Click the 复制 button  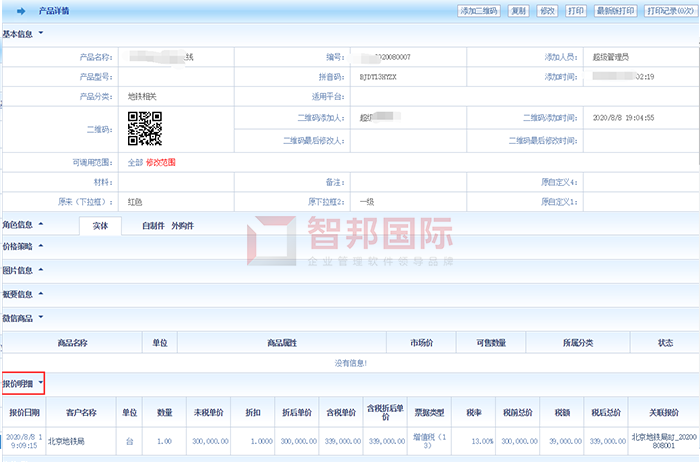[518, 11]
